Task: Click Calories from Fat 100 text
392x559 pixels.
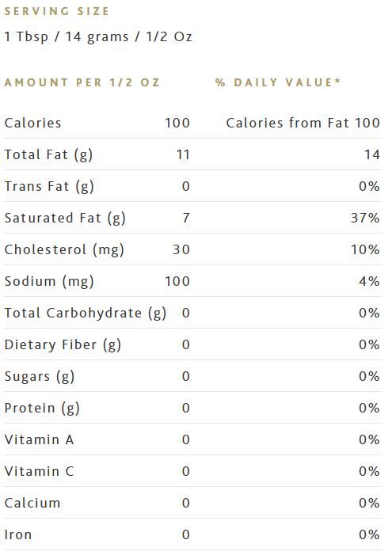Action: [303, 123]
